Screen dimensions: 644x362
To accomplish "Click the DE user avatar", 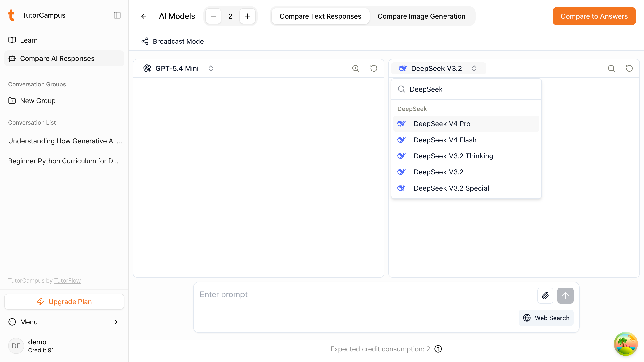I will click(x=16, y=346).
